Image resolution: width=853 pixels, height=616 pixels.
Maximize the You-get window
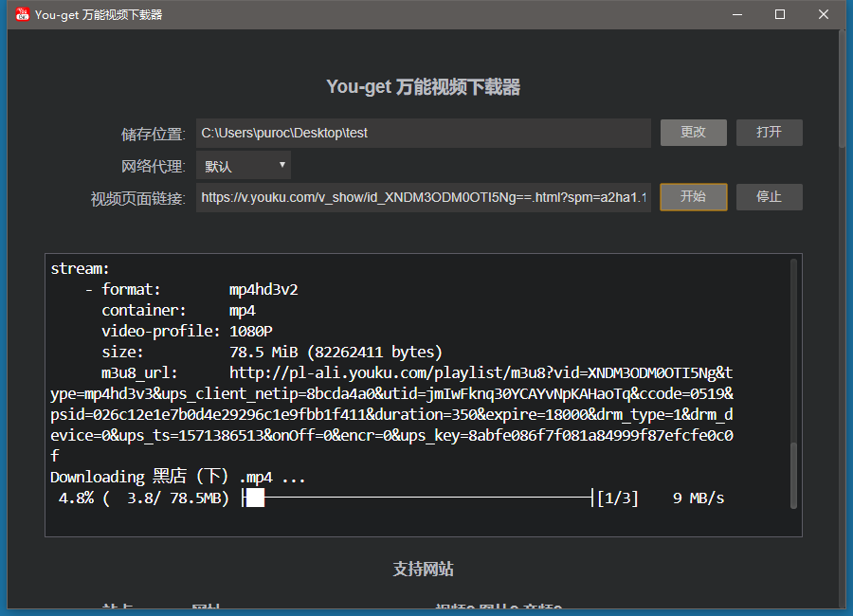780,15
